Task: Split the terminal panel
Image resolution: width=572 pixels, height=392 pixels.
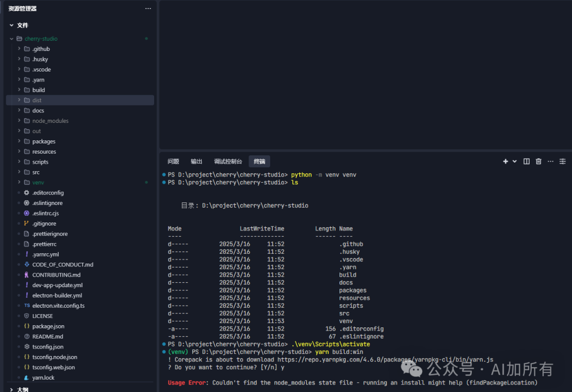Action: click(526, 162)
